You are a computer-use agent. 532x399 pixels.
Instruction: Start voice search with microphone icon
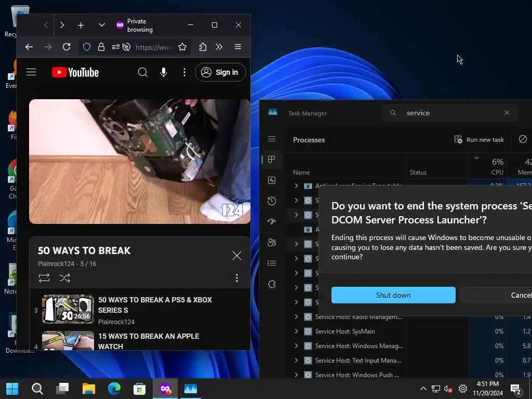pos(164,72)
